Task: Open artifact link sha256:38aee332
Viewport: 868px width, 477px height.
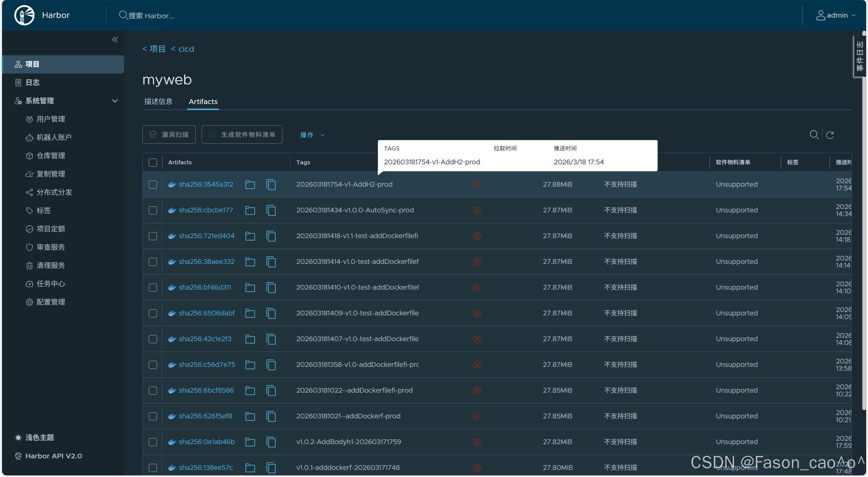Action: pos(206,262)
